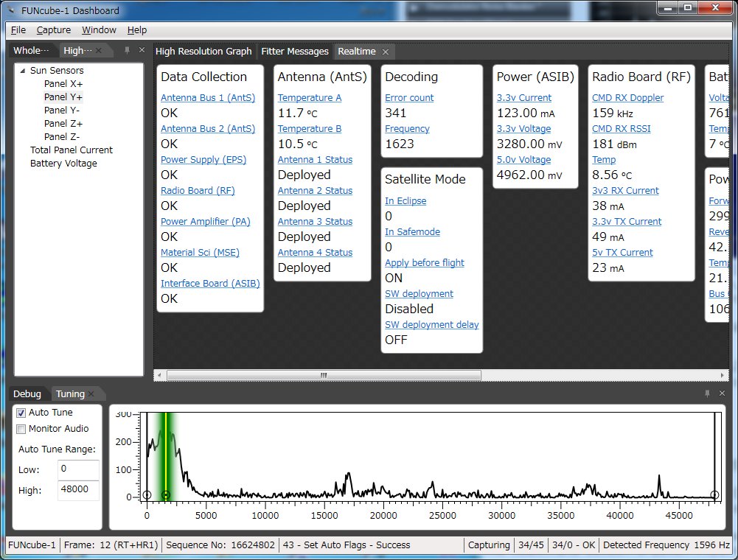
Task: Close the left sensor panel
Action: click(142, 50)
